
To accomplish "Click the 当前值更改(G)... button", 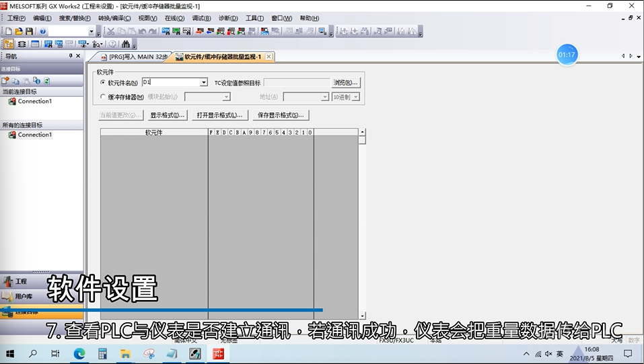I will click(x=120, y=115).
